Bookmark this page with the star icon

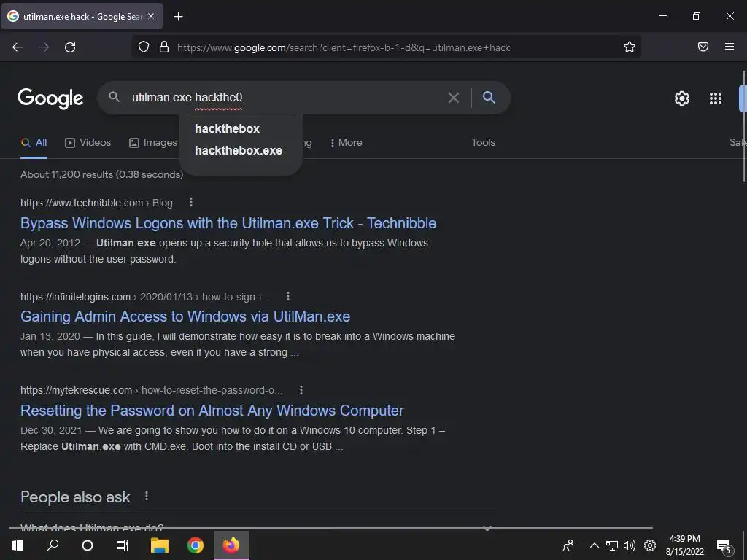[630, 47]
